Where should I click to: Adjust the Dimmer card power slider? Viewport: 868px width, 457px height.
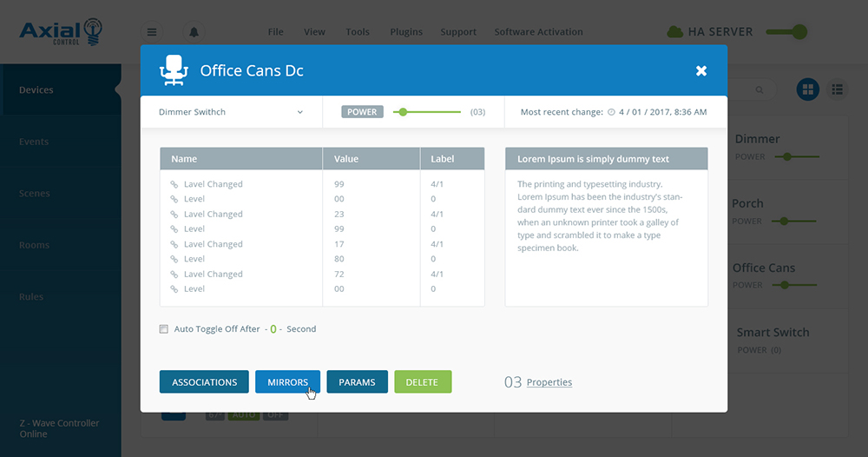[x=797, y=156]
